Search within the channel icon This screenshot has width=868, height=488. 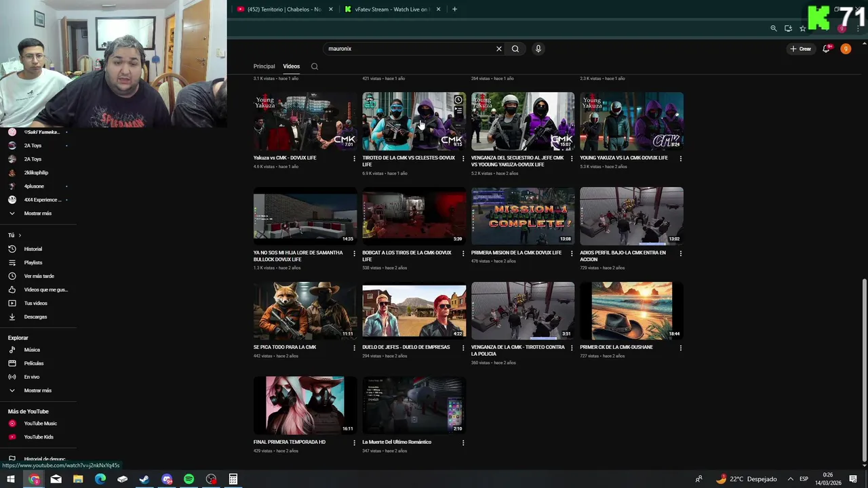[315, 66]
